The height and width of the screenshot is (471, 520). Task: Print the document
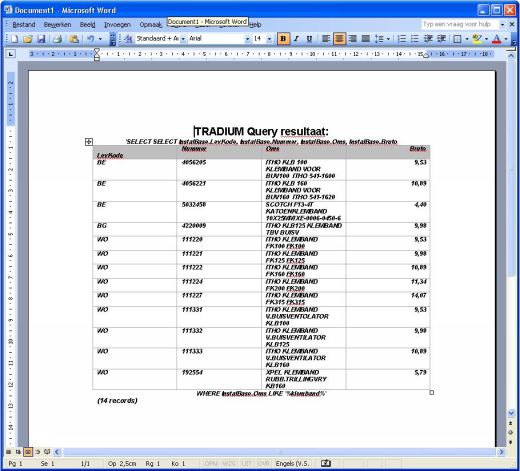(58, 39)
